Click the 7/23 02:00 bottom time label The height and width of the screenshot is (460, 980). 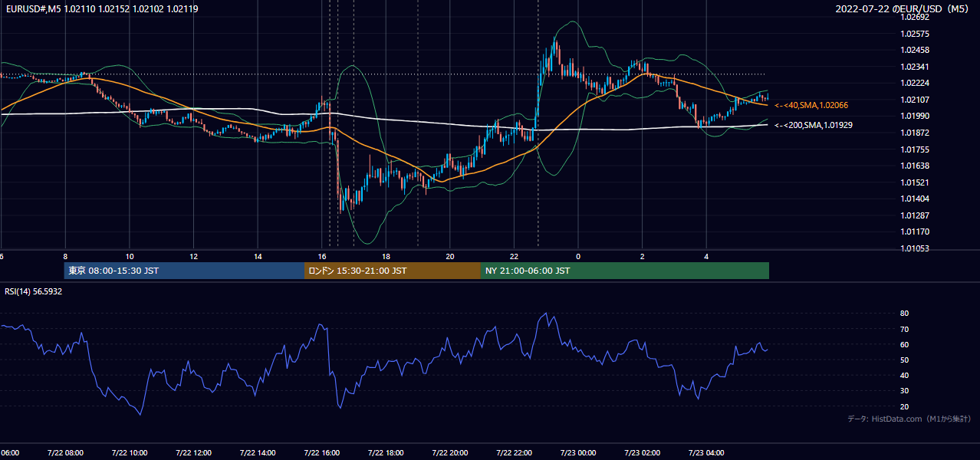click(642, 452)
